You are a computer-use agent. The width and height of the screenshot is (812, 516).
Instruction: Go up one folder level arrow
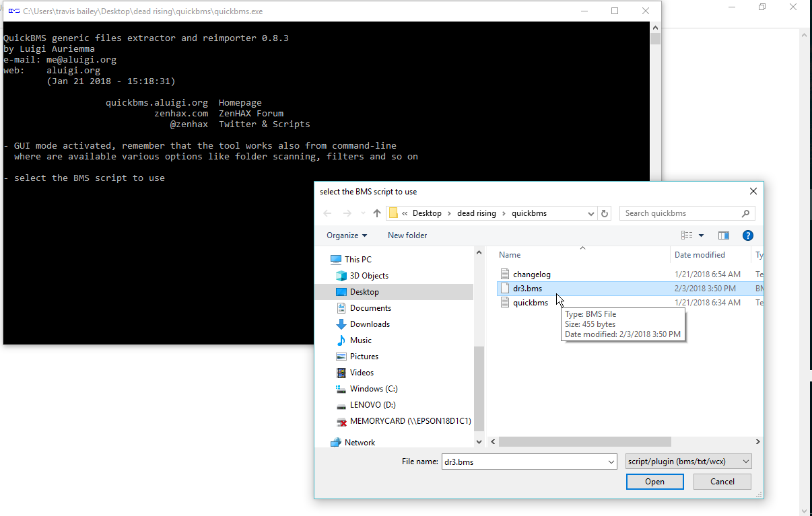(x=377, y=213)
